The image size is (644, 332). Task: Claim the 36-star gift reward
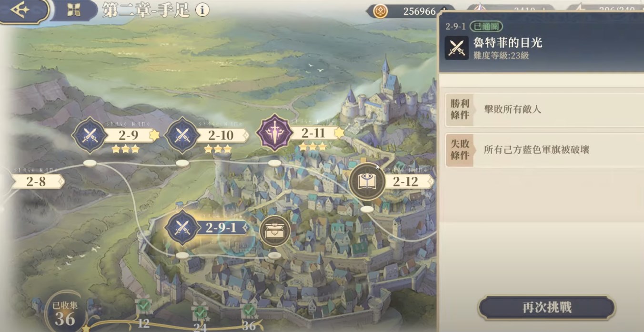coord(248,311)
